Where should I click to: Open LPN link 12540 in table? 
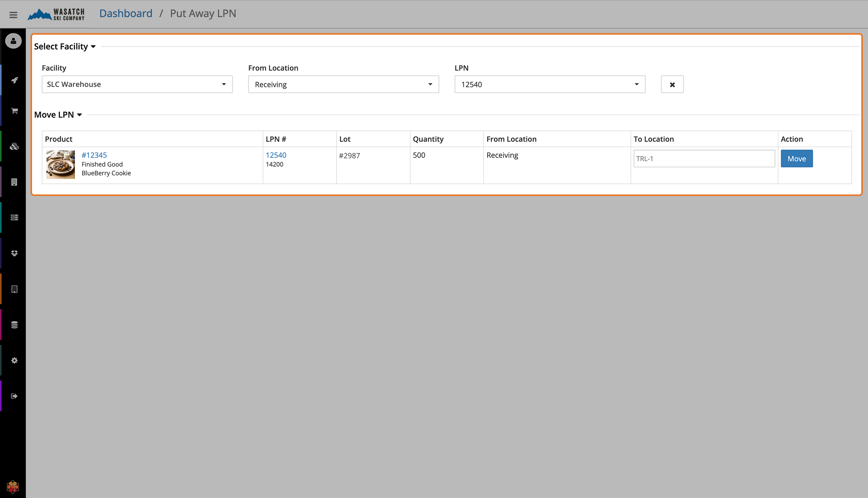click(276, 155)
